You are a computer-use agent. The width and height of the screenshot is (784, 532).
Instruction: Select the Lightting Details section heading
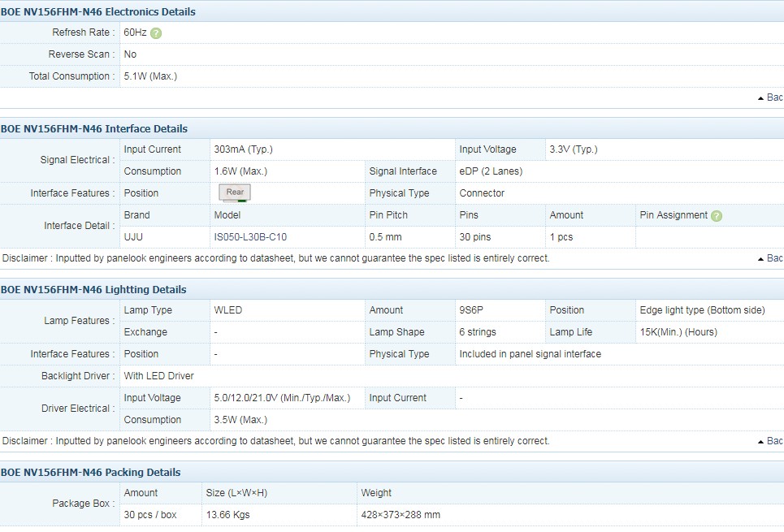click(93, 290)
